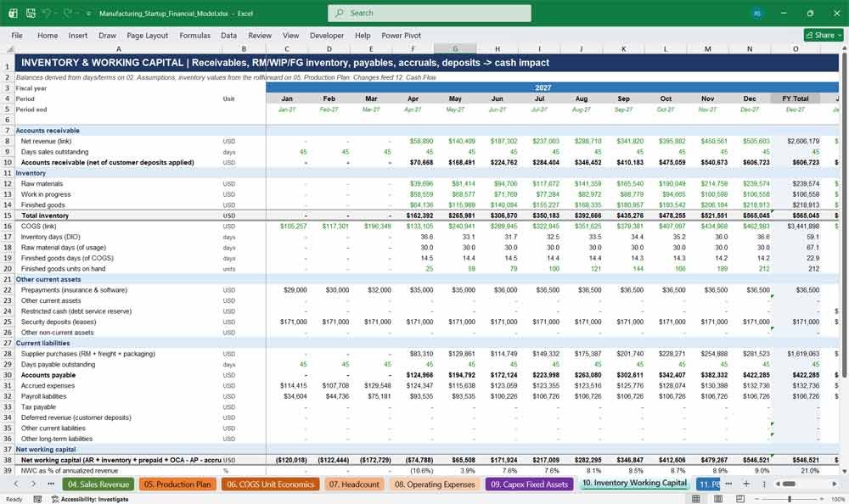Select row 38 header
This screenshot has width=849, height=504.
point(8,460)
